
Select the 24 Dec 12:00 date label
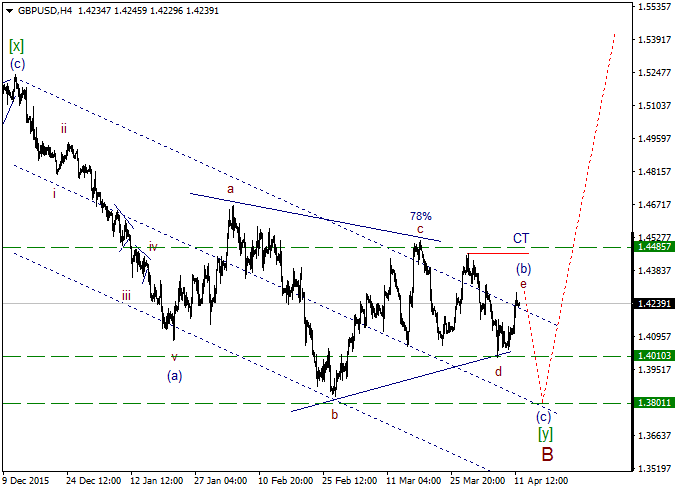coord(93,480)
